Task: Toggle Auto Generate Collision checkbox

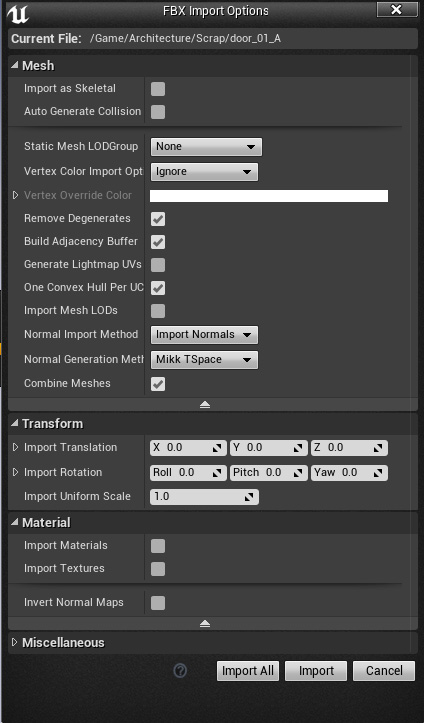Action: coord(158,112)
